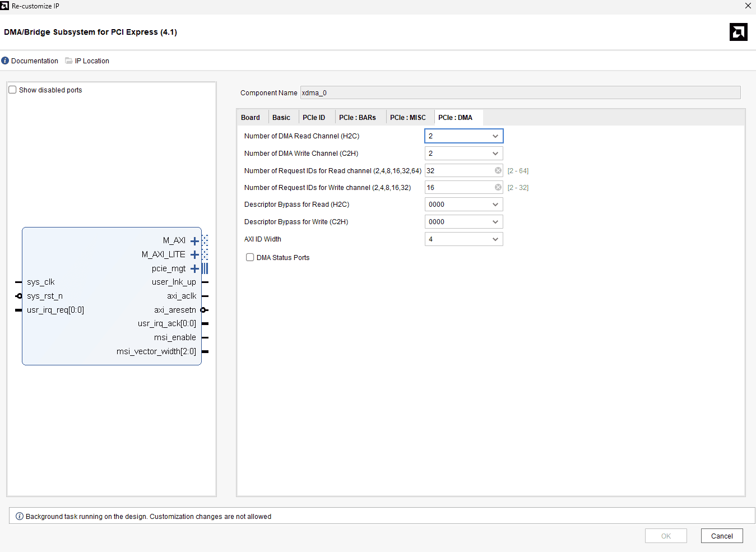Click the Component Name text field

coord(520,93)
